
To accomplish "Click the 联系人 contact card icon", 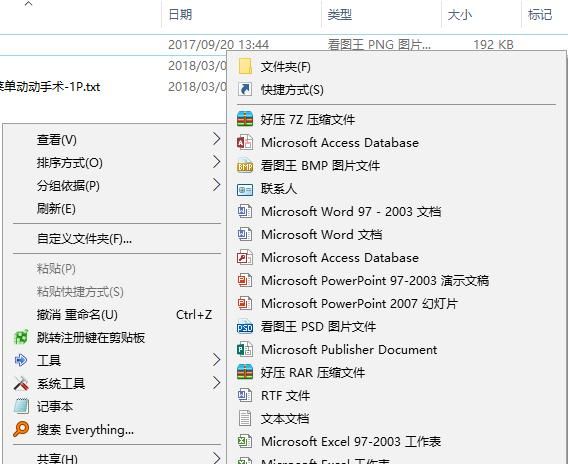I will 245,189.
